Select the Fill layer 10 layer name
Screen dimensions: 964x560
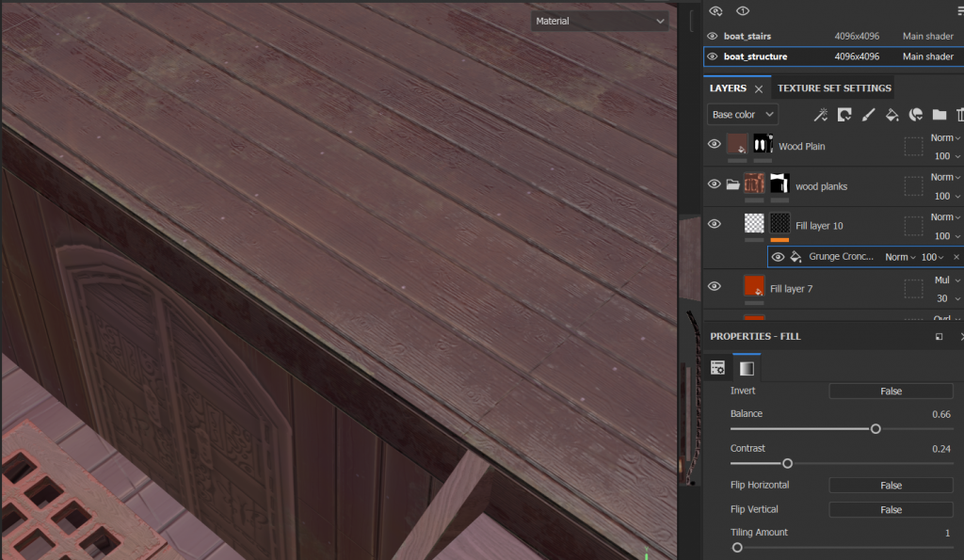[x=819, y=226]
